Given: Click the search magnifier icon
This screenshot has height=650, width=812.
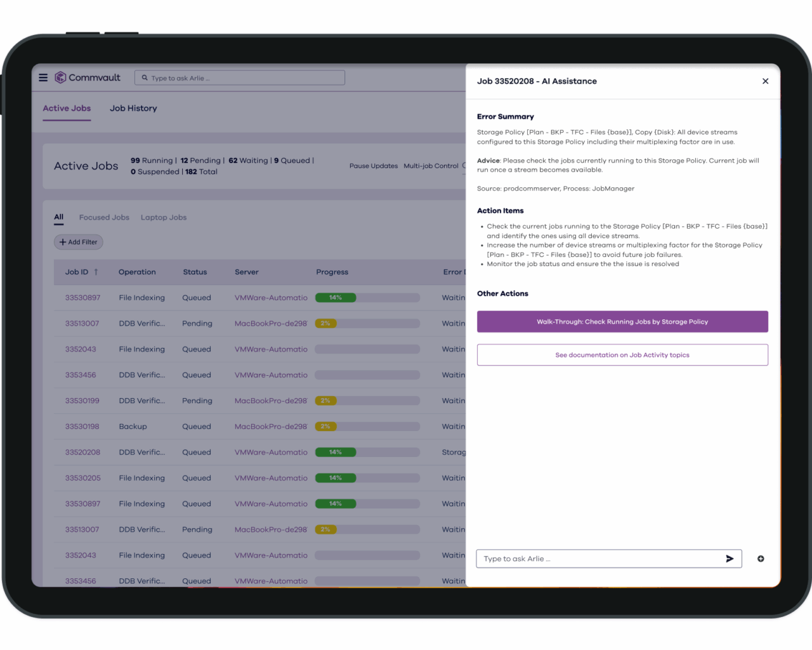Looking at the screenshot, I should click(x=145, y=78).
